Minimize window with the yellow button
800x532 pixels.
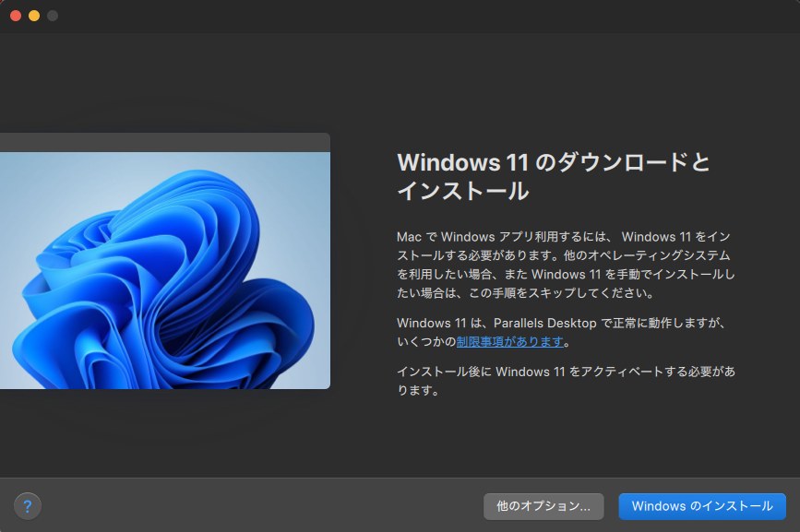click(x=34, y=16)
